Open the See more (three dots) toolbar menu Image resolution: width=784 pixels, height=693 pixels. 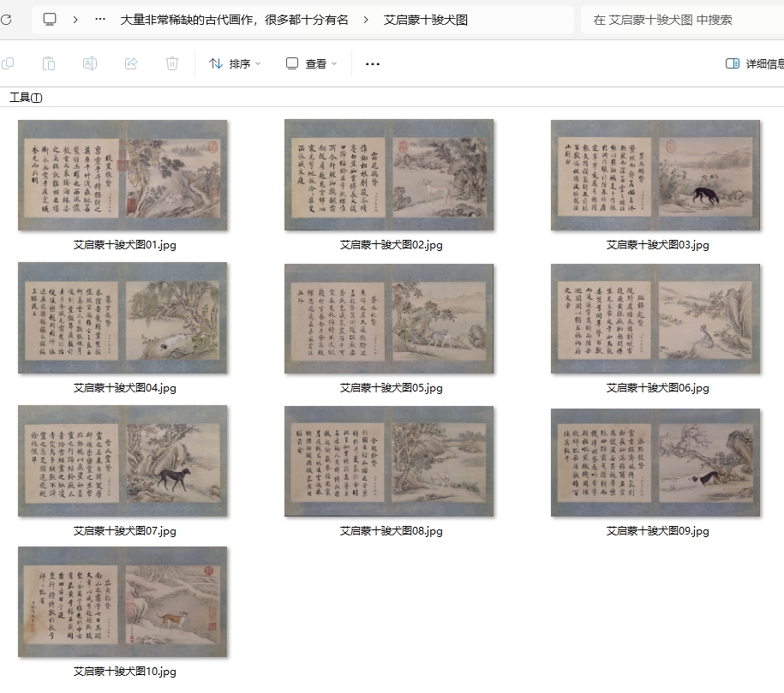(x=373, y=63)
